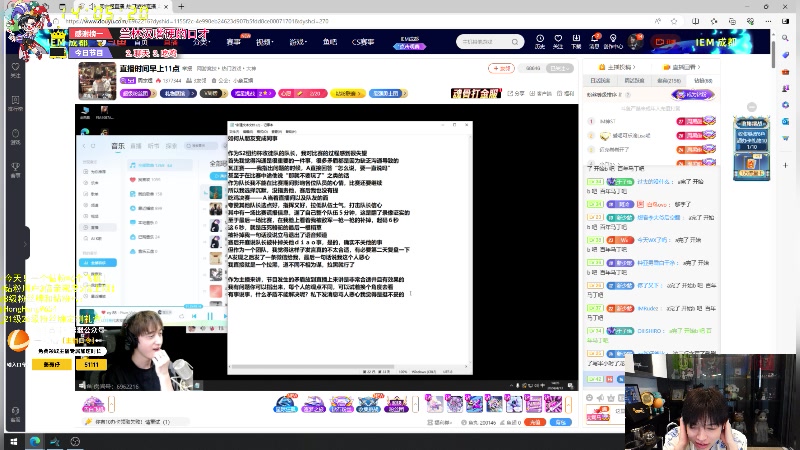
Task: Click the blue 背包 backpack button
Action: [561, 422]
